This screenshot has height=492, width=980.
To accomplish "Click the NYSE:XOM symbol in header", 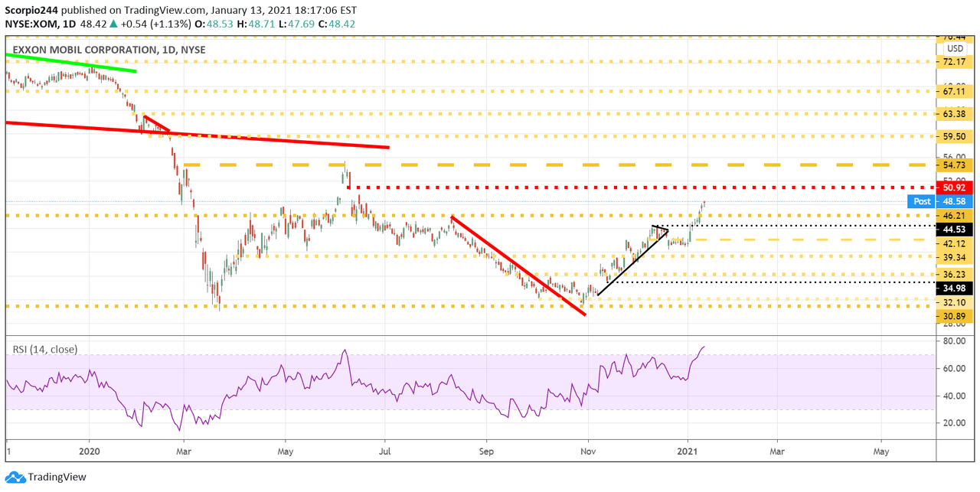I will pos(34,24).
